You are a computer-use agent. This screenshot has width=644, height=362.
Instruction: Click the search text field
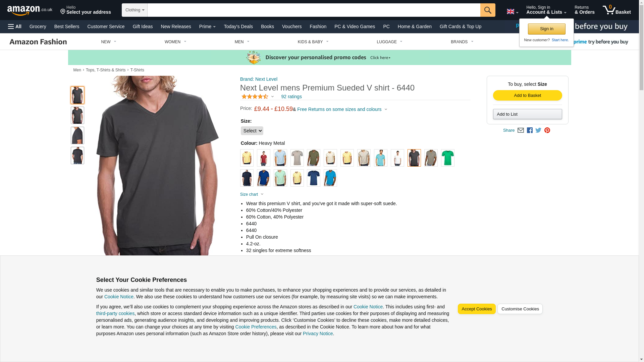(x=314, y=10)
